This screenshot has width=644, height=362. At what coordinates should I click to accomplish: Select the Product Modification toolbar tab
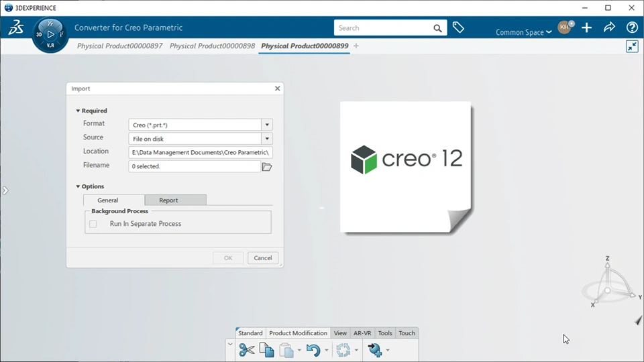coord(298,333)
